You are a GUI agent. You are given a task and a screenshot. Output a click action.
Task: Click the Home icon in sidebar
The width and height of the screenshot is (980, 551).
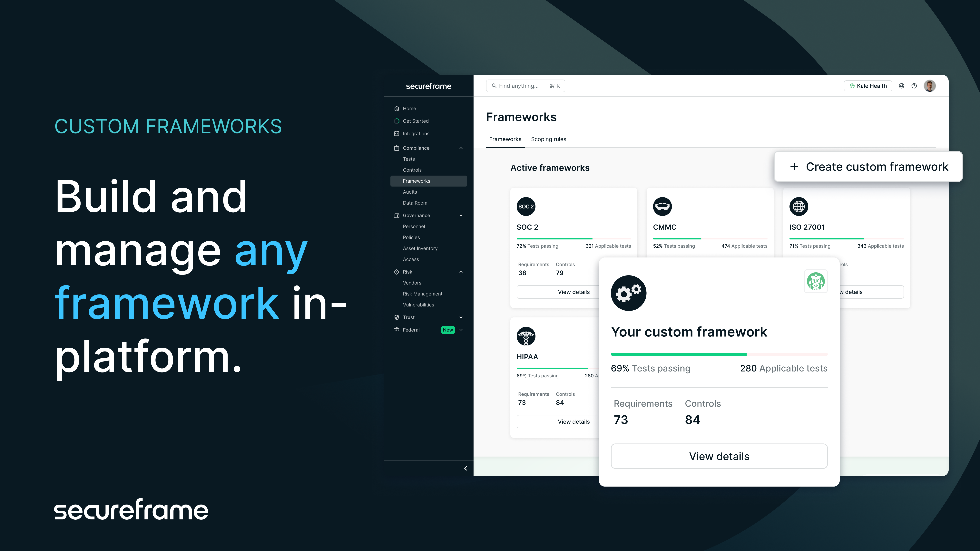(x=397, y=108)
